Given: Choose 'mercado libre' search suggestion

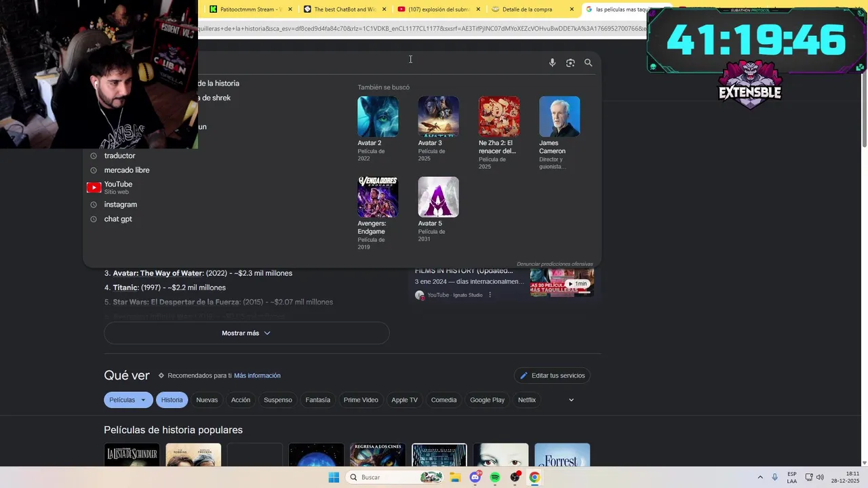Looking at the screenshot, I should 127,170.
